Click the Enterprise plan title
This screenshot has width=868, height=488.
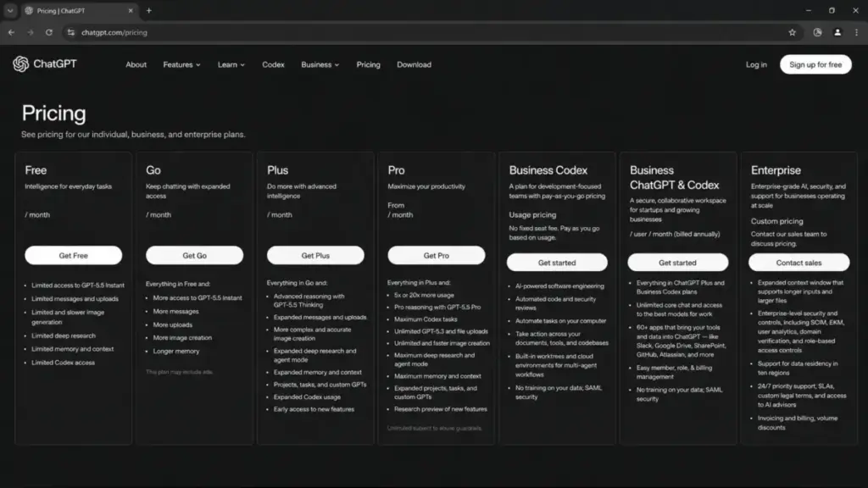(776, 170)
